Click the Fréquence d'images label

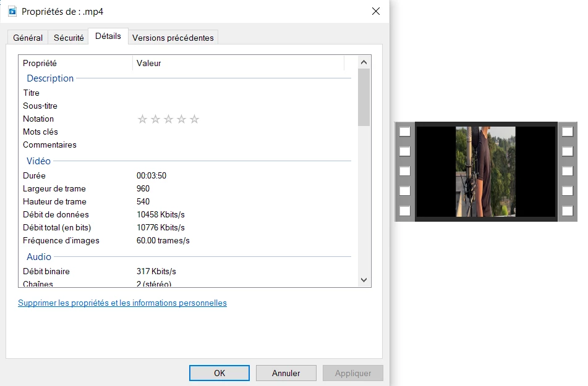[x=61, y=241]
